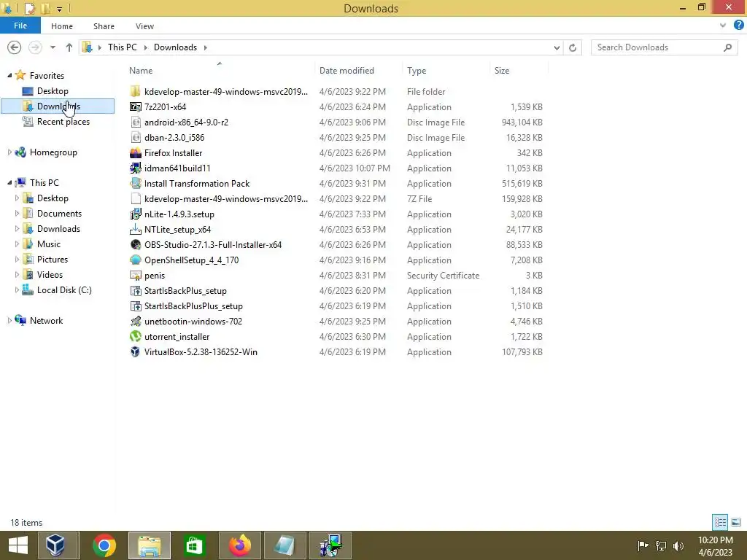Click the idman641build11 file icon
The height and width of the screenshot is (560, 747).
point(135,168)
